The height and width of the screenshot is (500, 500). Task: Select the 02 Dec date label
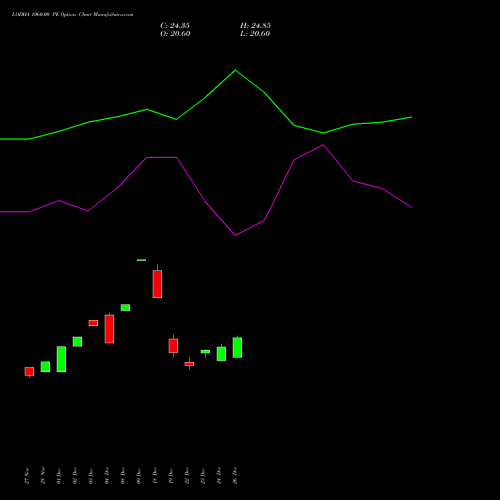pos(75,476)
